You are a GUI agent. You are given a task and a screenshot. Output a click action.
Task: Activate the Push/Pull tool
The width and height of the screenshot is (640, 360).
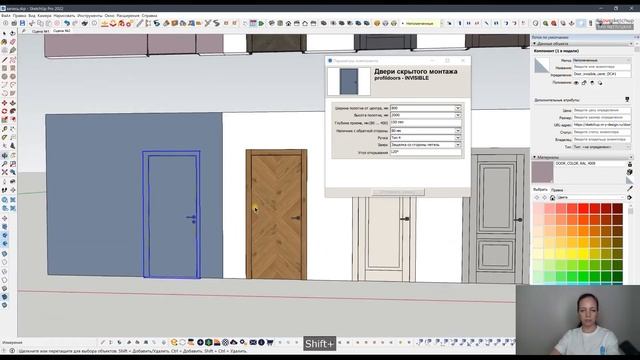click(x=13, y=103)
